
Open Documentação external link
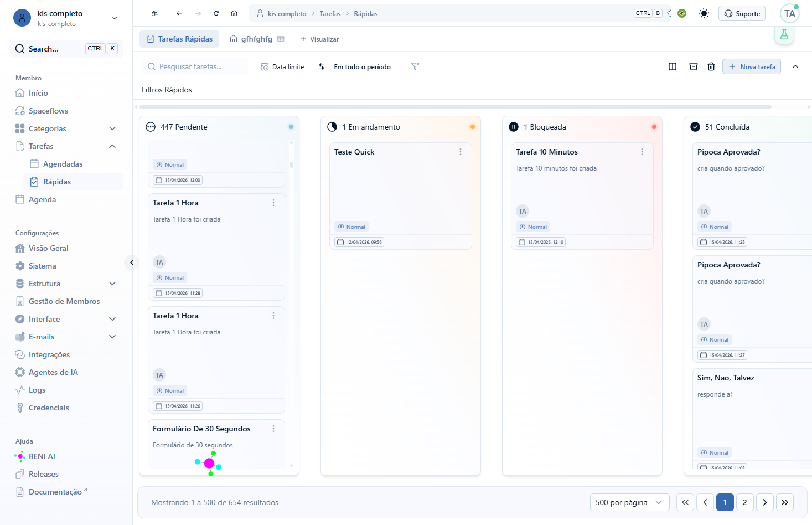(x=66, y=492)
